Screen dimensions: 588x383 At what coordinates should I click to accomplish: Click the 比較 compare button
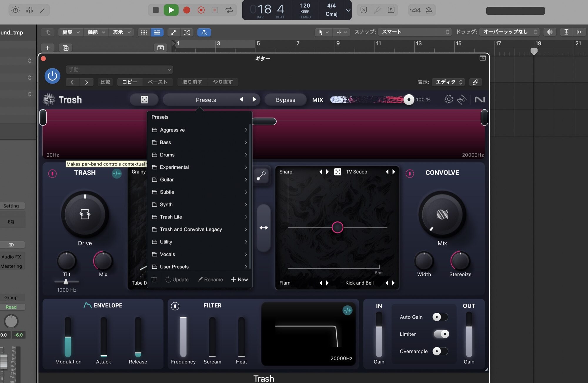point(105,82)
